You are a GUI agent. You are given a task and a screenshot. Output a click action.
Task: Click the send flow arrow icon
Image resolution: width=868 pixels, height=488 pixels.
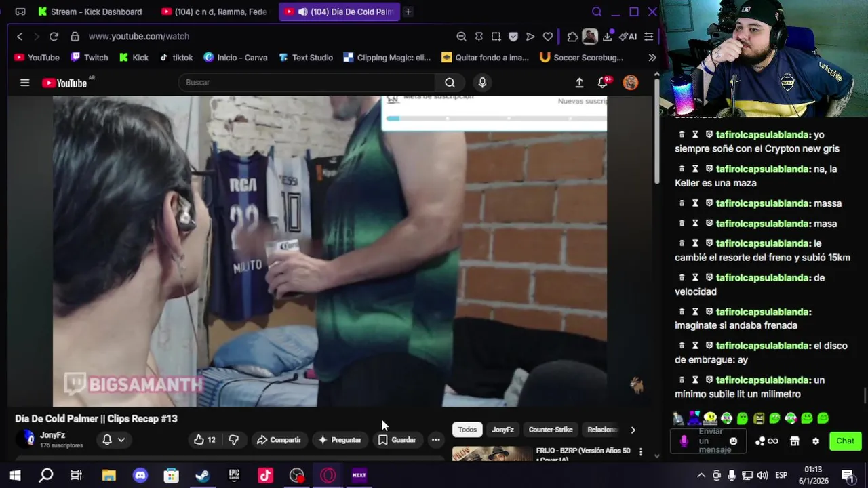coord(530,37)
